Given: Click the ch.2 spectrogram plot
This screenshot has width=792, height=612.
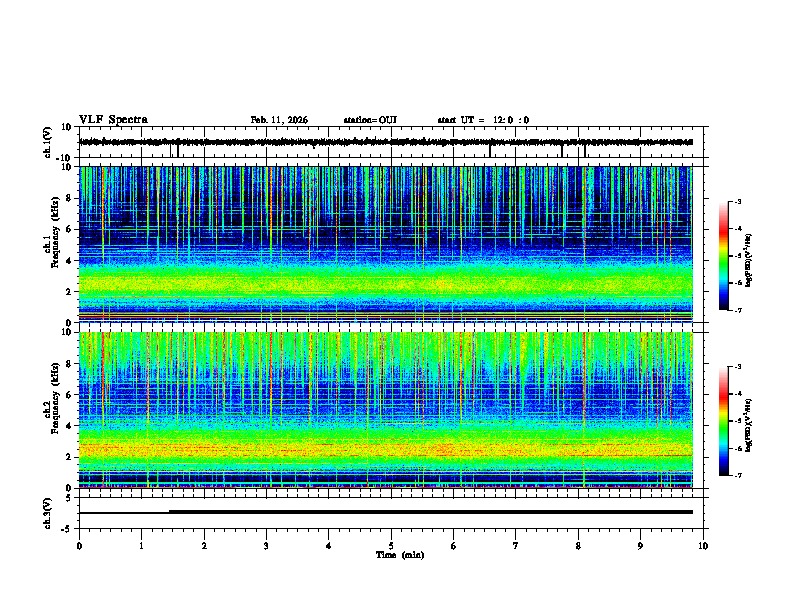Looking at the screenshot, I should coord(385,410).
